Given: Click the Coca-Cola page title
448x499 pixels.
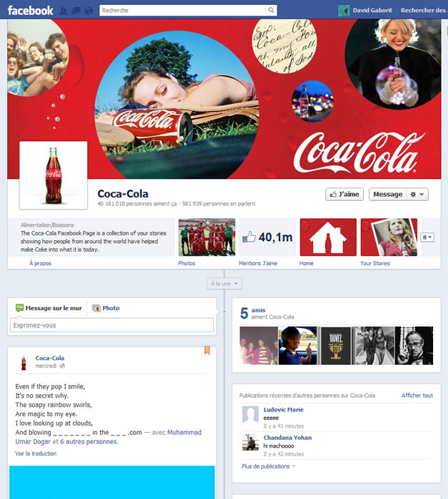Looking at the screenshot, I should coord(123,194).
